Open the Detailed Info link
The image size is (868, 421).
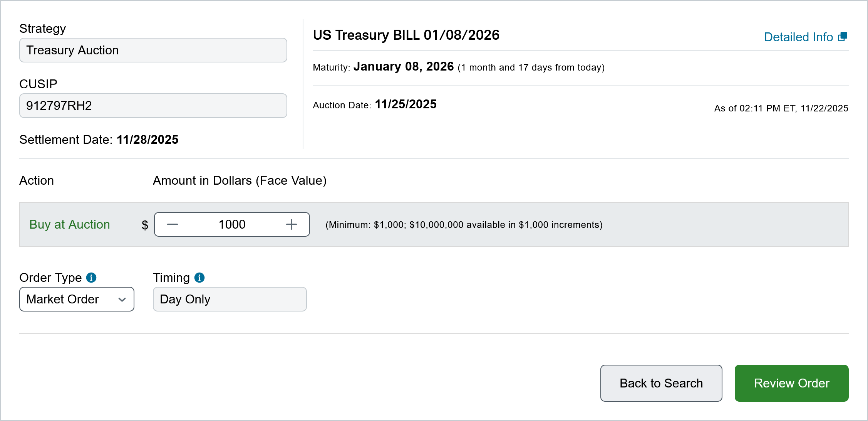click(x=798, y=37)
